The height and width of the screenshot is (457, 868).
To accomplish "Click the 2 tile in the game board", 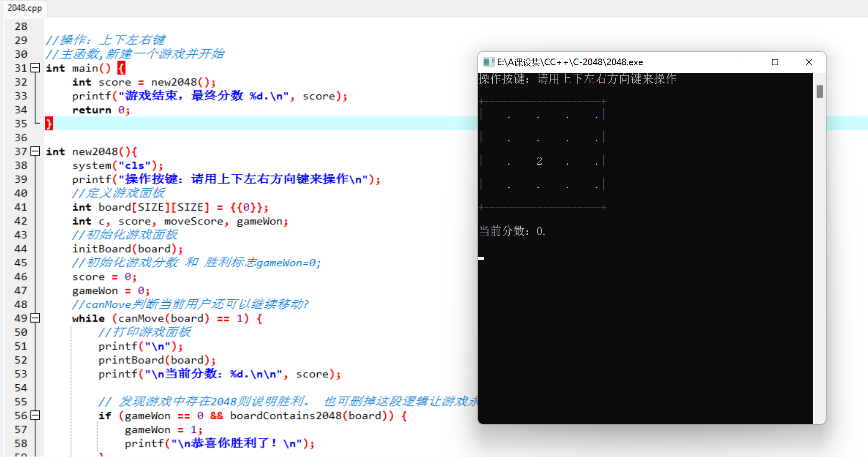I will click(539, 161).
